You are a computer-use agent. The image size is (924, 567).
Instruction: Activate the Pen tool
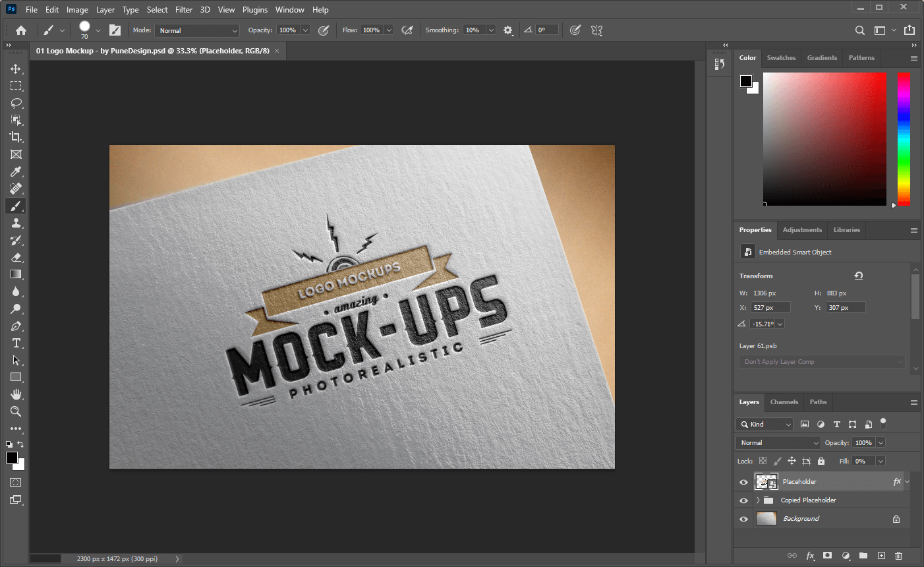(x=16, y=326)
